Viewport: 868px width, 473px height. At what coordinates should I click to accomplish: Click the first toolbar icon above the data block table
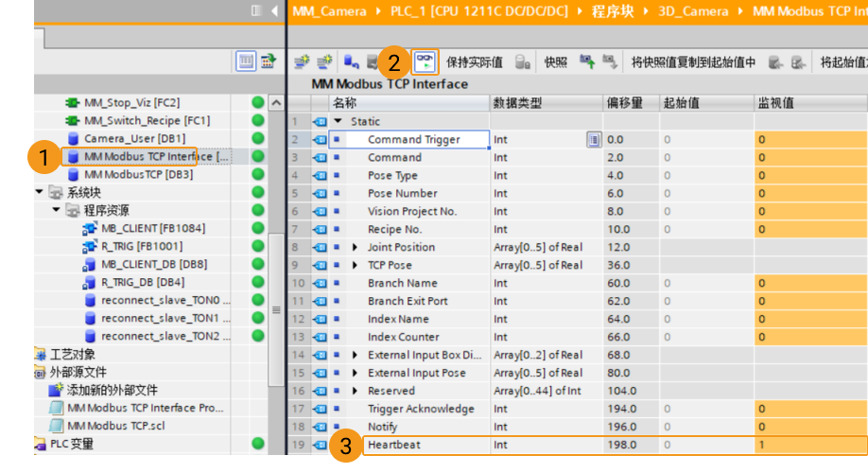pyautogui.click(x=301, y=62)
